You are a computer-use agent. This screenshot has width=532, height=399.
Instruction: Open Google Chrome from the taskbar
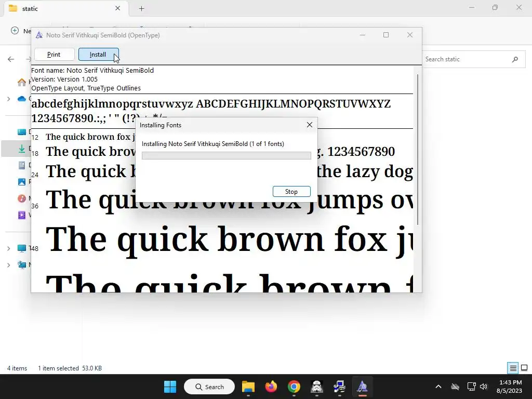click(x=294, y=387)
